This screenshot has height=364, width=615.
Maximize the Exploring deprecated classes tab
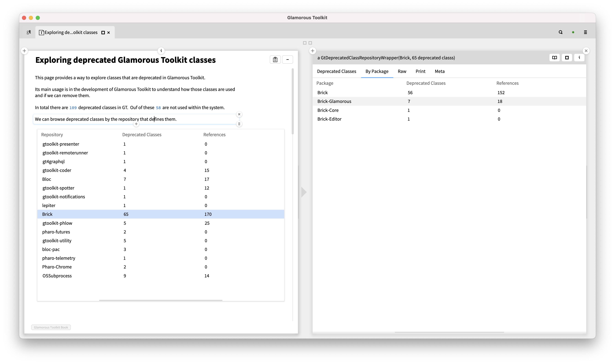[103, 33]
